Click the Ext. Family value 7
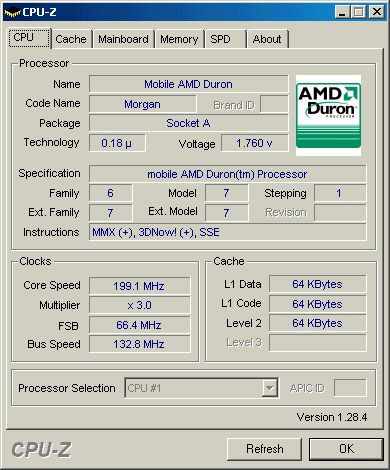 pos(111,213)
